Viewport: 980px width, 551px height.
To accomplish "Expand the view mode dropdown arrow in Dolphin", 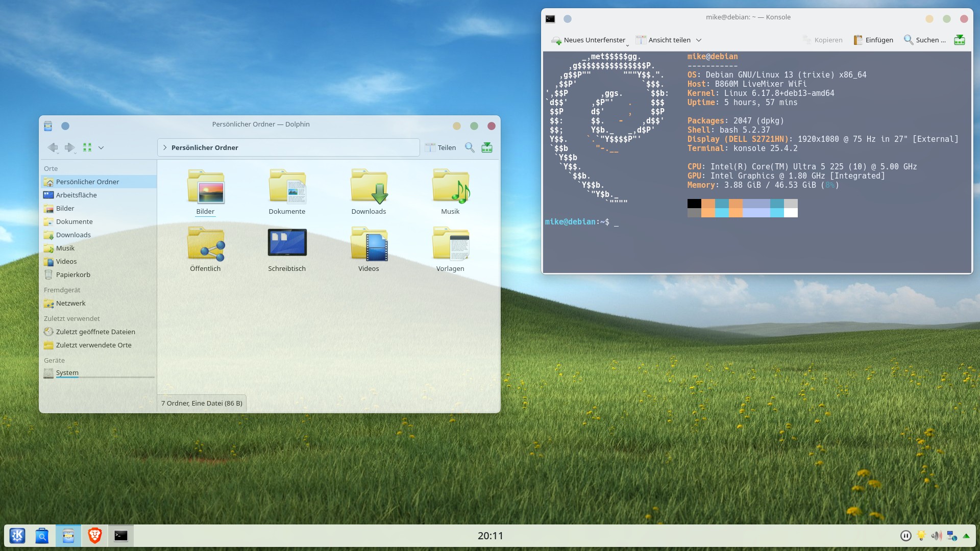I will point(101,147).
